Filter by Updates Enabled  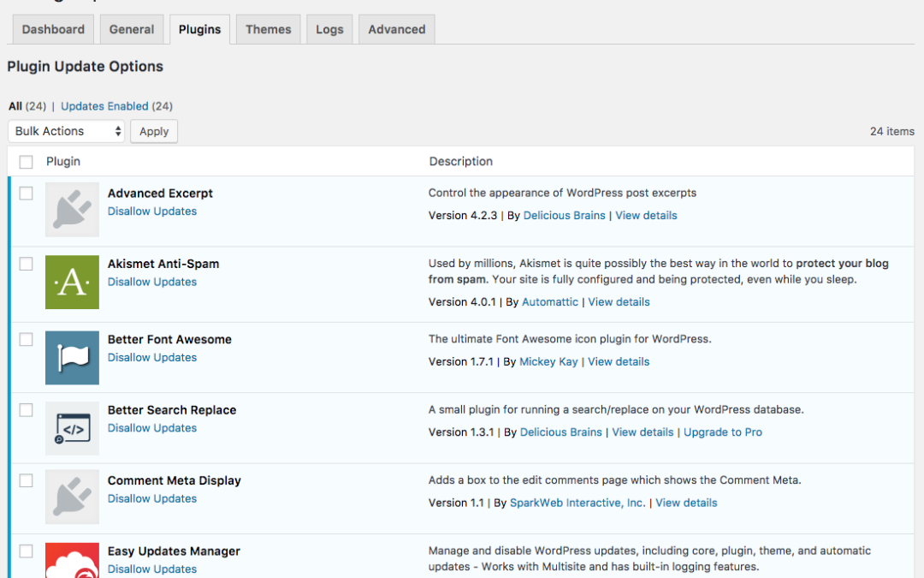coord(104,106)
